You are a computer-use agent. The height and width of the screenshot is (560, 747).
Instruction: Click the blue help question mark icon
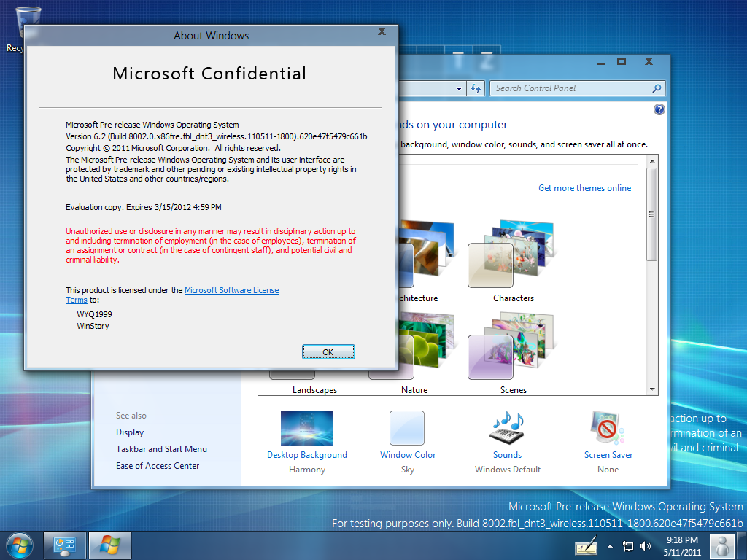(x=659, y=109)
